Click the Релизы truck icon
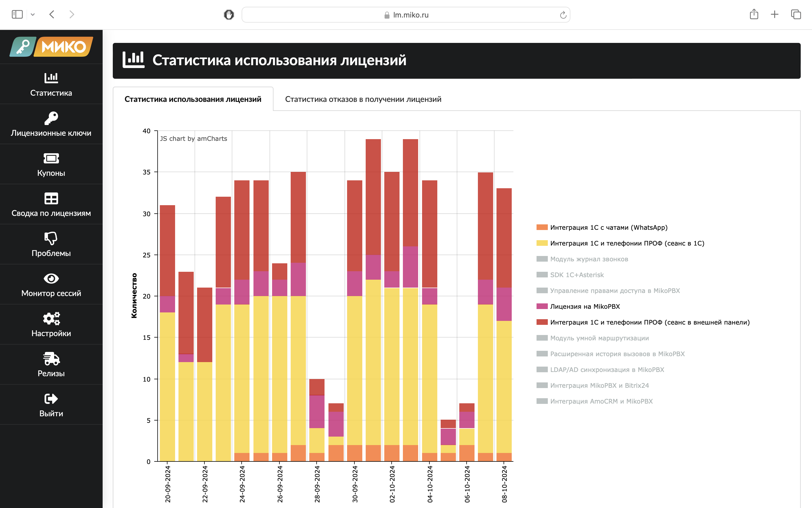This screenshot has height=508, width=812. point(51,358)
